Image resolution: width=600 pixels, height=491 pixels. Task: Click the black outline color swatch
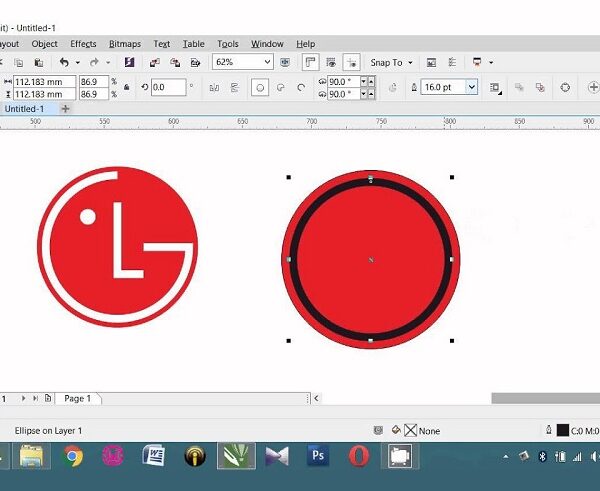(563, 430)
